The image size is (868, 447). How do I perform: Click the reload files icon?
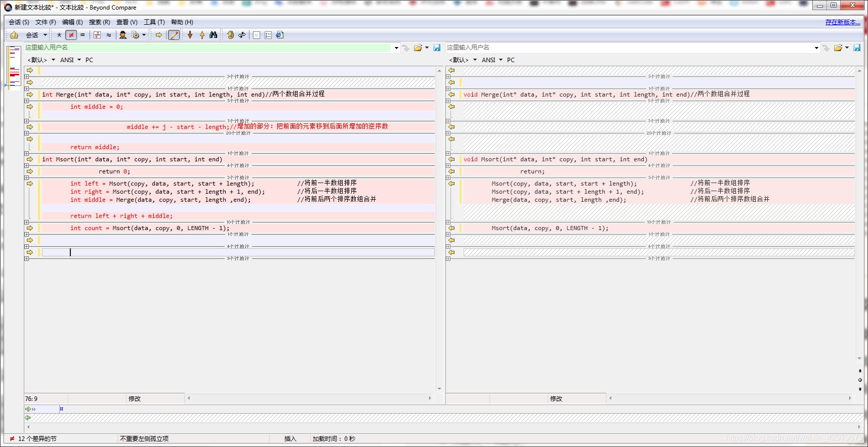242,35
